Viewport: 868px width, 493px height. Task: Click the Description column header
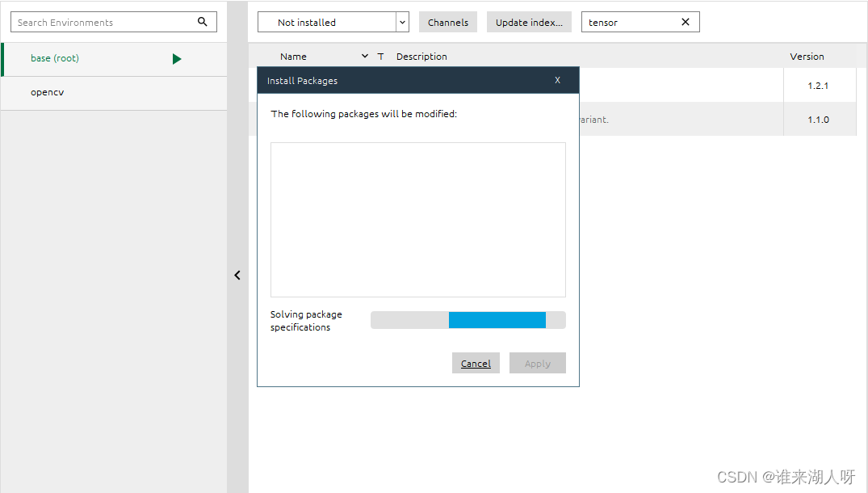click(x=421, y=56)
